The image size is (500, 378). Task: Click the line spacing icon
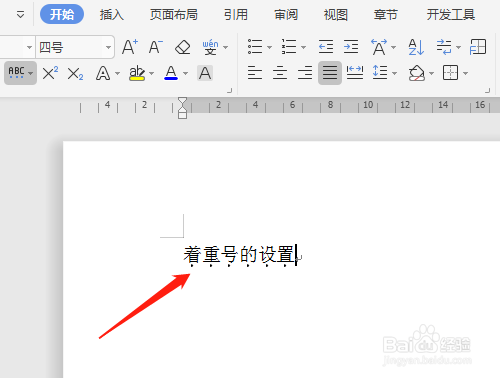coord(380,72)
